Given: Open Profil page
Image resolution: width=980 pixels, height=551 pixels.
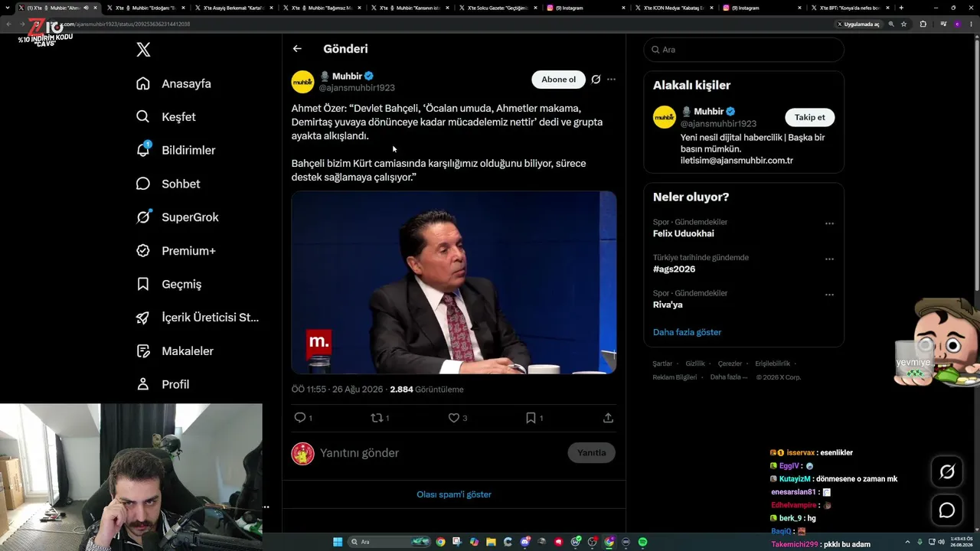Looking at the screenshot, I should [162, 384].
